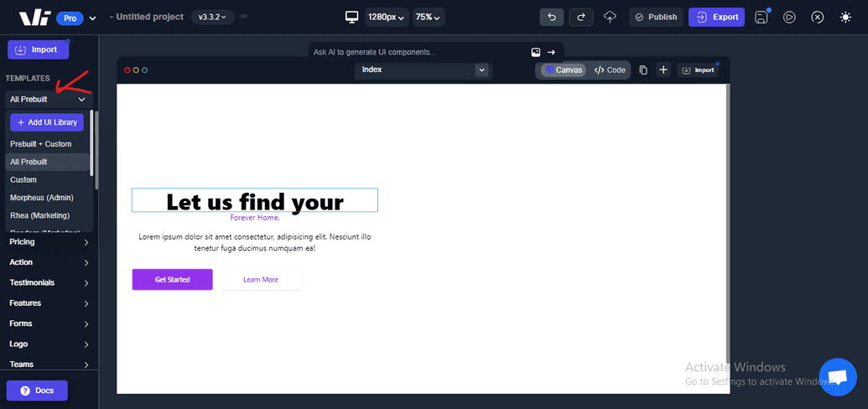Click the undo arrow icon
The height and width of the screenshot is (409, 868).
[551, 17]
